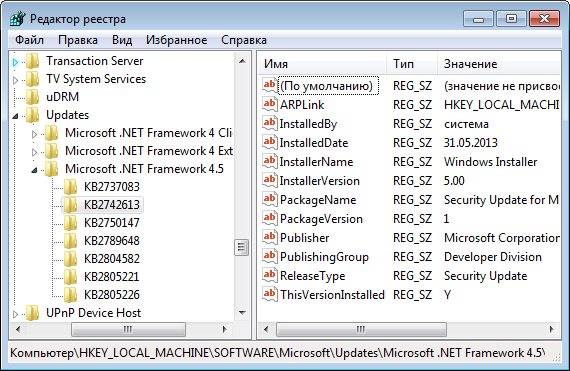
Task: Click the Registry Editor title bar icon
Action: click(17, 19)
